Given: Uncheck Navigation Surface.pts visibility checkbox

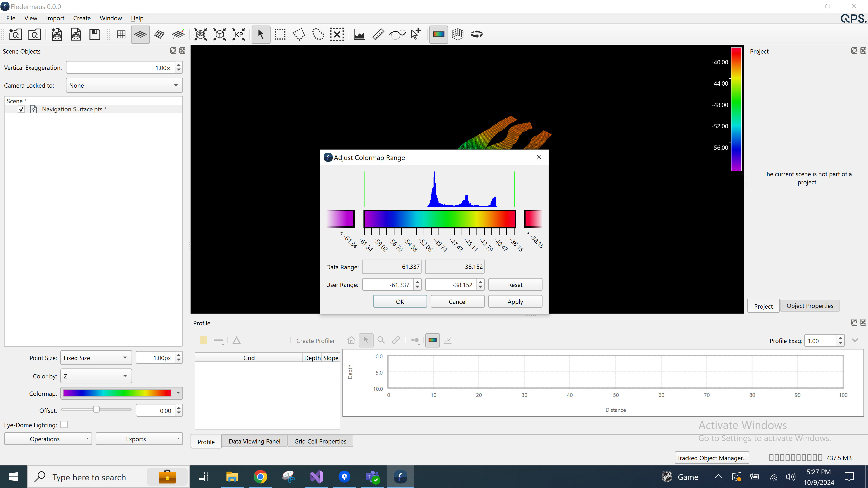Looking at the screenshot, I should point(21,109).
